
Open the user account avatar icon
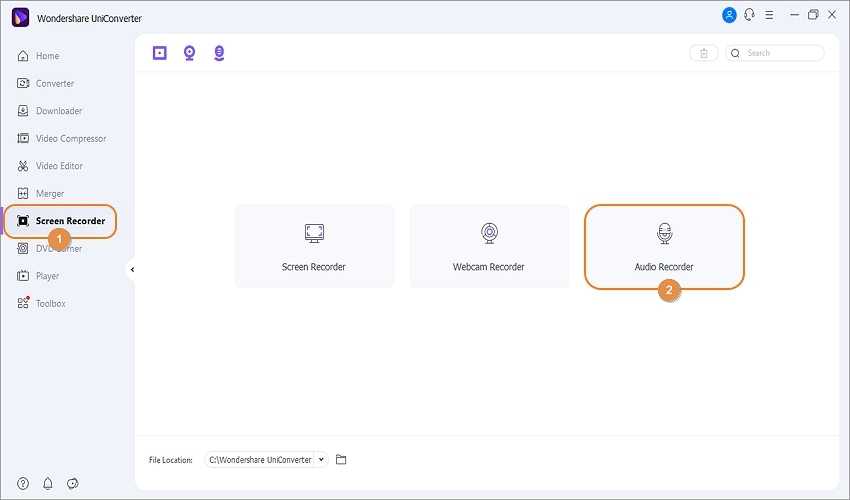(x=729, y=15)
